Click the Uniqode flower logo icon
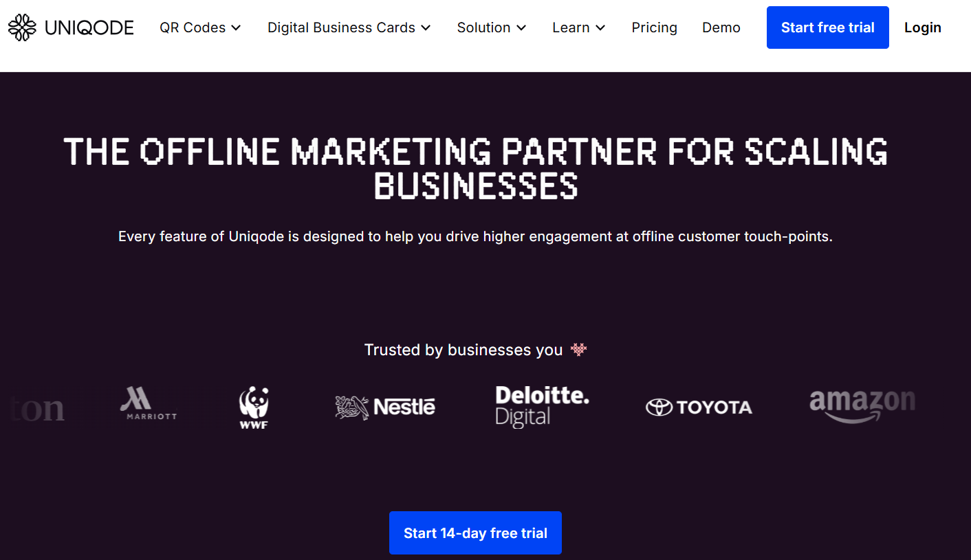This screenshot has height=560, width=971. point(22,27)
